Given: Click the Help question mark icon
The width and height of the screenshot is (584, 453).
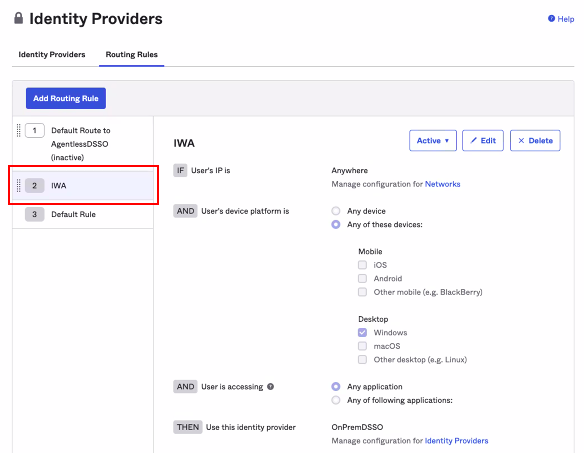Looking at the screenshot, I should pyautogui.click(x=551, y=19).
